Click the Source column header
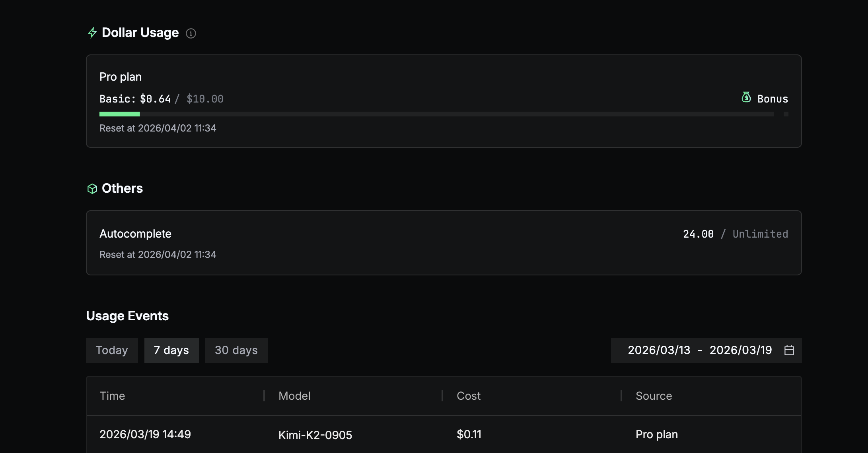 (654, 396)
